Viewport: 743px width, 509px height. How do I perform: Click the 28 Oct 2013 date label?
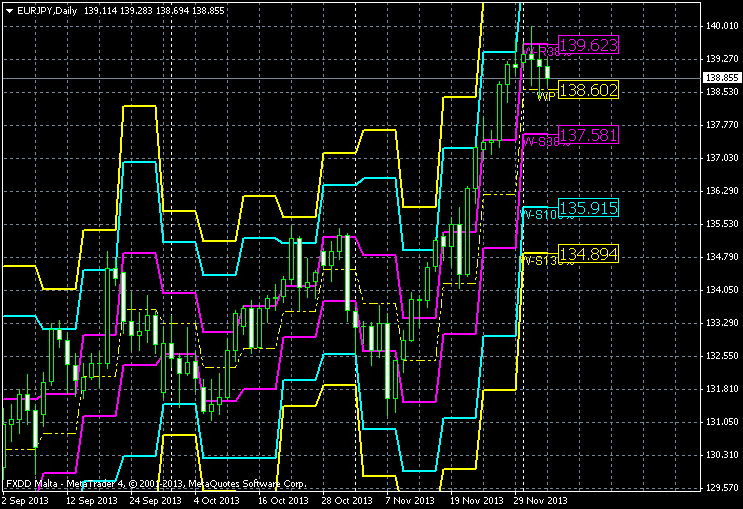coord(345,500)
